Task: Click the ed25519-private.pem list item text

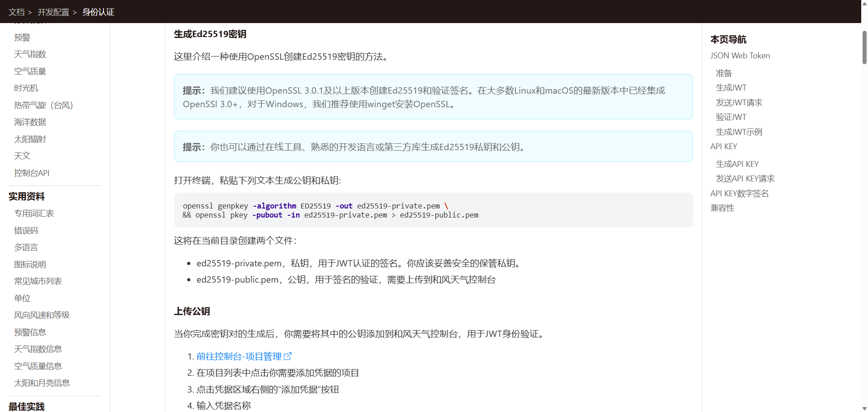Action: coord(359,263)
